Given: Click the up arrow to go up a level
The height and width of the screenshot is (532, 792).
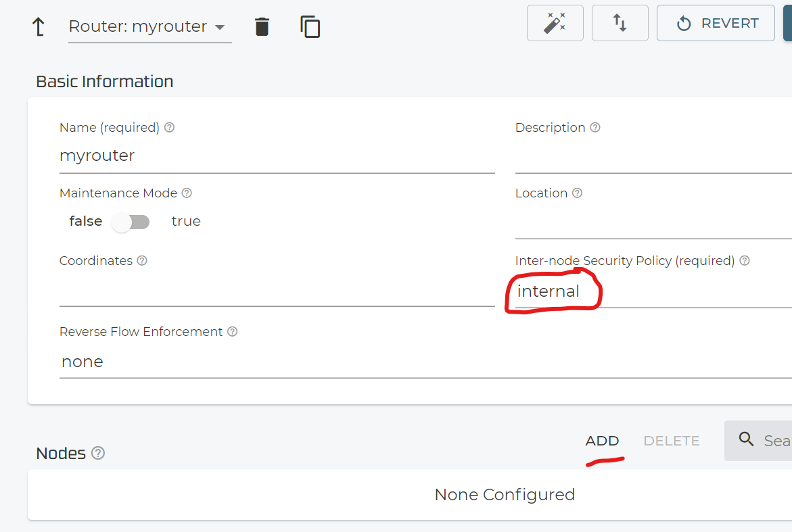Looking at the screenshot, I should click(39, 27).
